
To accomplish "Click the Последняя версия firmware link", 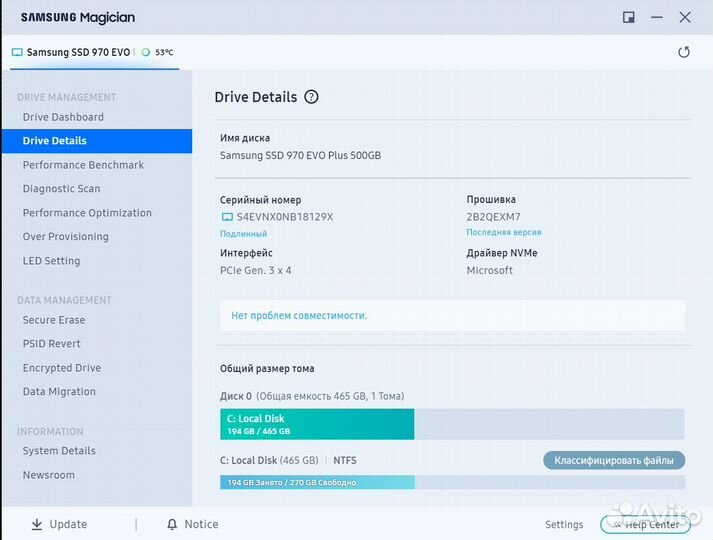I will (504, 233).
